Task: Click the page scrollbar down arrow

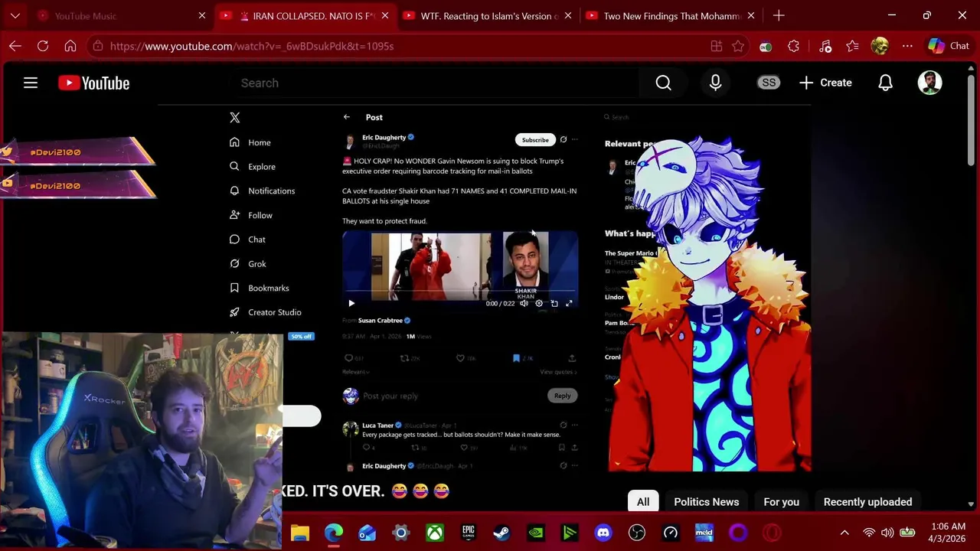Action: coord(971,504)
